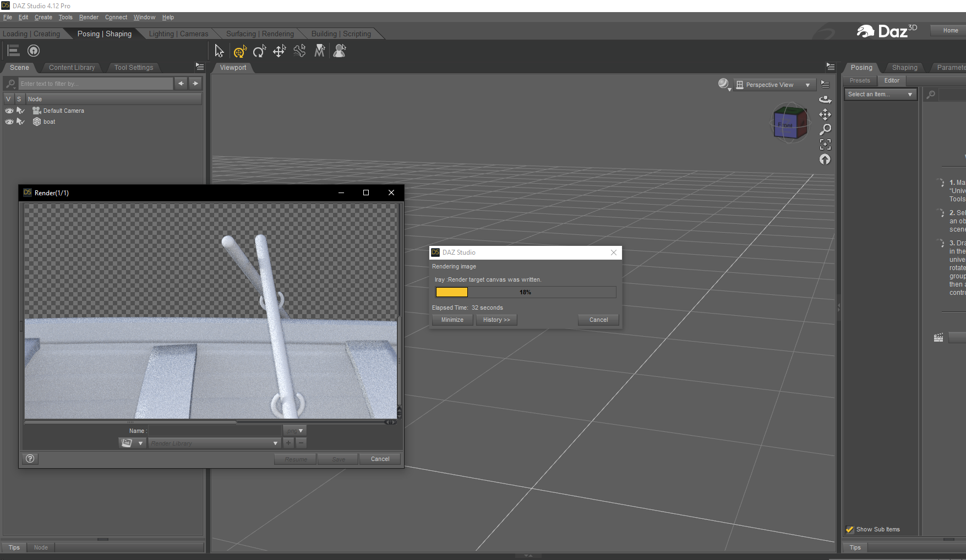
Task: Toggle selectability arrow for boat node
Action: 20,122
